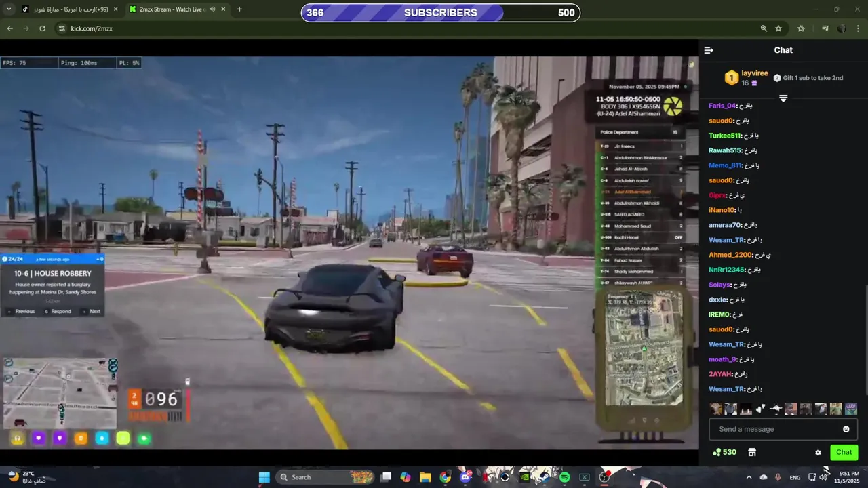868x488 pixels.
Task: Select IREM0 username in chat
Action: point(719,314)
